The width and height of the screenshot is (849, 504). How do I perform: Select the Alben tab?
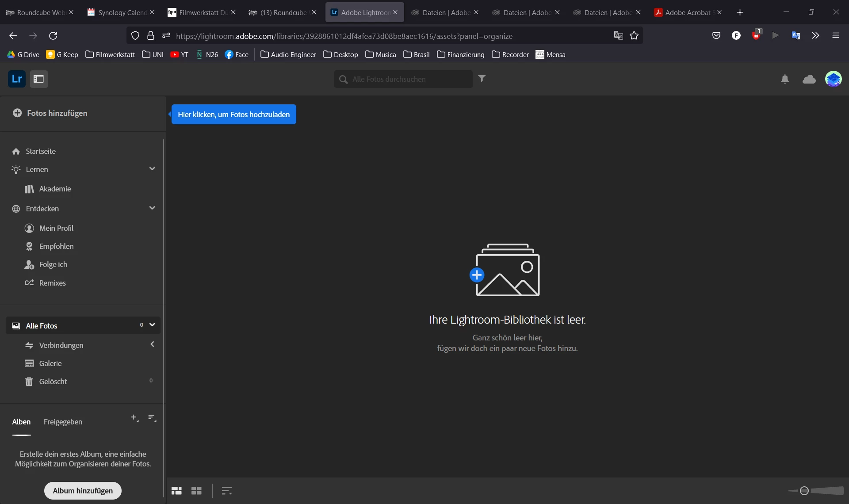(x=21, y=422)
